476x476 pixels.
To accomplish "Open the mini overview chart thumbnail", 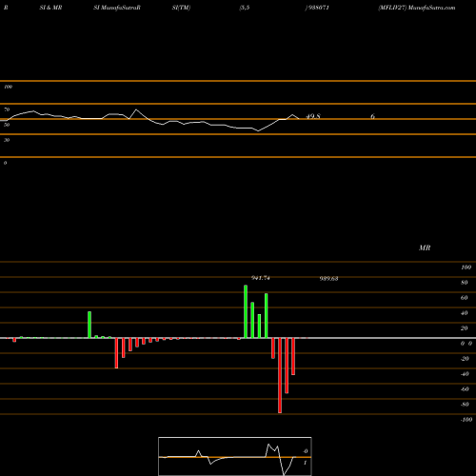I will [x=235, y=456].
